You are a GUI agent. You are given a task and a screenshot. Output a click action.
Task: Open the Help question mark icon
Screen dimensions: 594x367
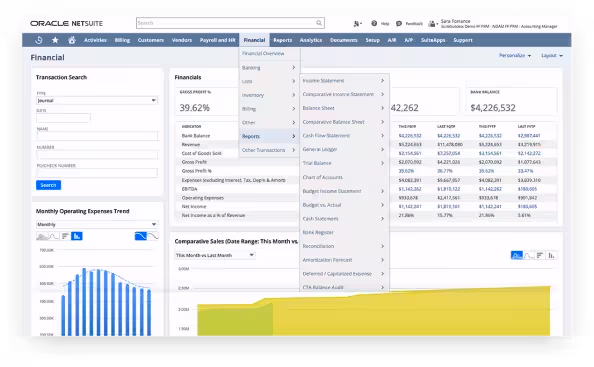pyautogui.click(x=374, y=23)
